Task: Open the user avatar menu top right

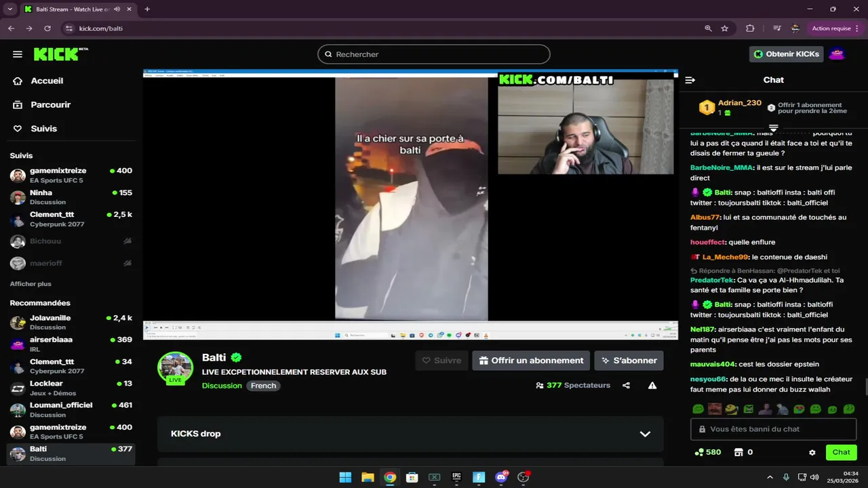Action: [837, 54]
